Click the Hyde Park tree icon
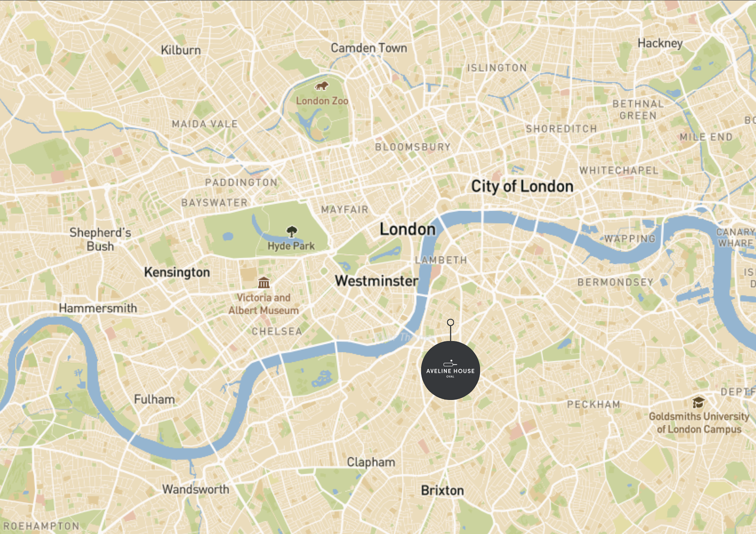 point(292,231)
